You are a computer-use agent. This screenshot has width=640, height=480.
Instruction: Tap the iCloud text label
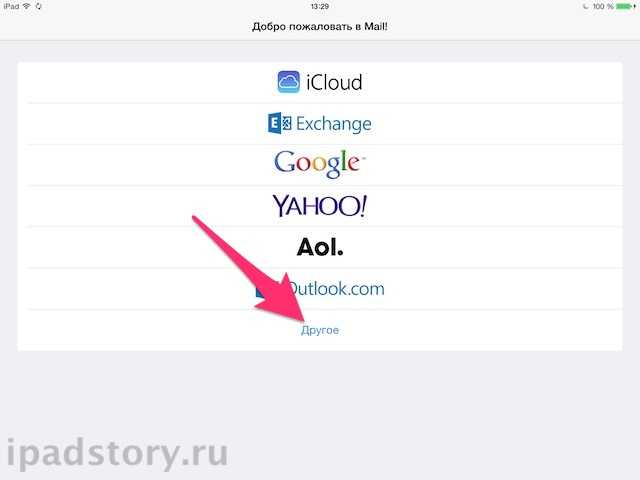click(334, 82)
